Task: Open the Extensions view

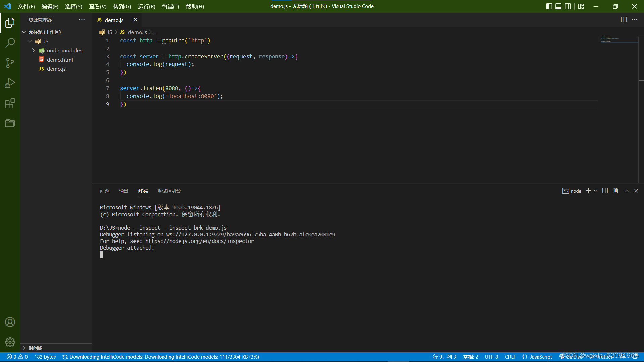Action: pos(10,103)
